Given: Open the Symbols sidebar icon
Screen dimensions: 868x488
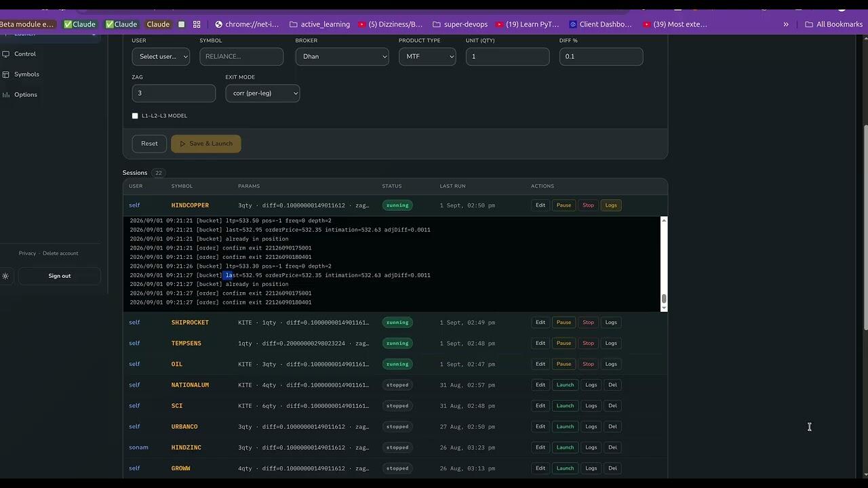Looking at the screenshot, I should [x=6, y=75].
